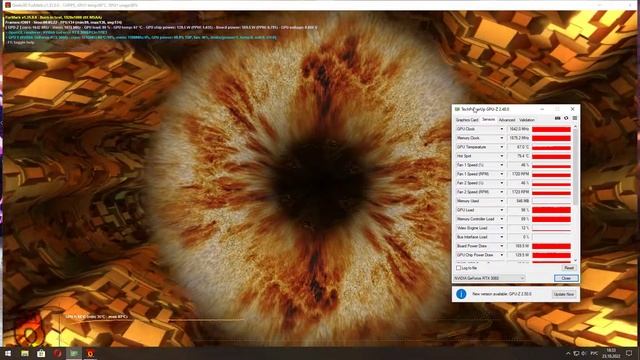The height and width of the screenshot is (360, 640).
Task: Switch to the Advanced tab
Action: click(507, 120)
